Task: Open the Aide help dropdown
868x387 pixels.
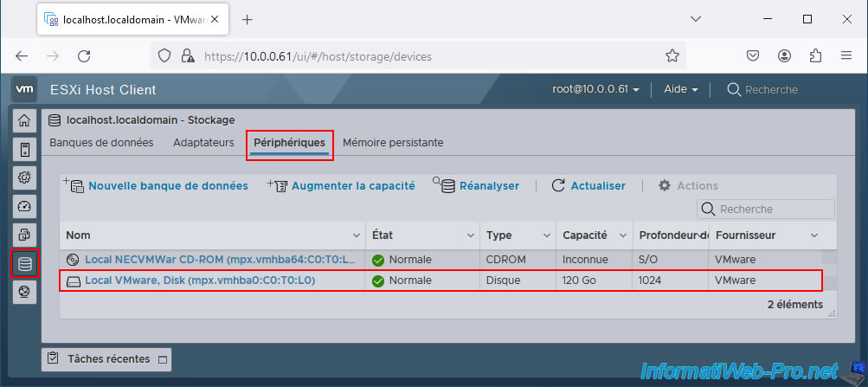Action: pos(680,89)
